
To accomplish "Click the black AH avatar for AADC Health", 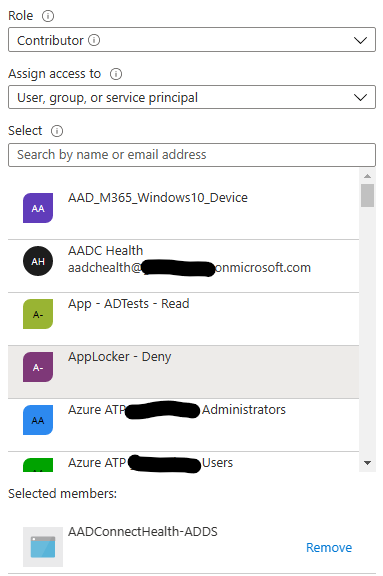I will click(x=38, y=261).
